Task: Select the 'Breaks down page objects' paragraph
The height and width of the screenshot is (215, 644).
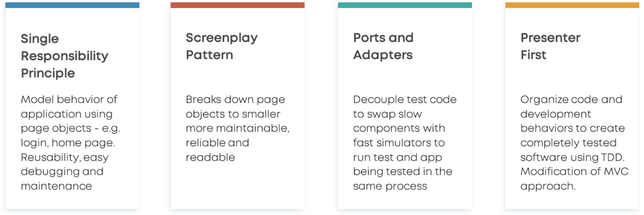Action: coord(238,128)
